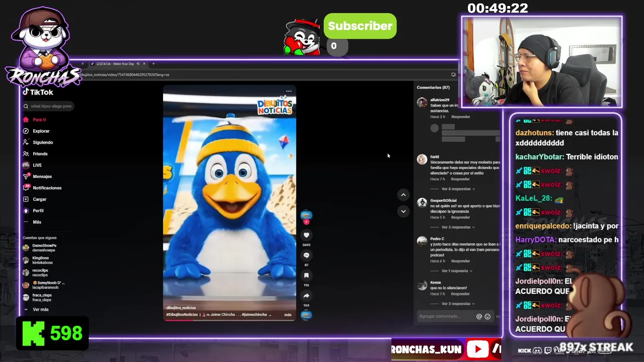Reply to Kevox with Responder

[460, 294]
